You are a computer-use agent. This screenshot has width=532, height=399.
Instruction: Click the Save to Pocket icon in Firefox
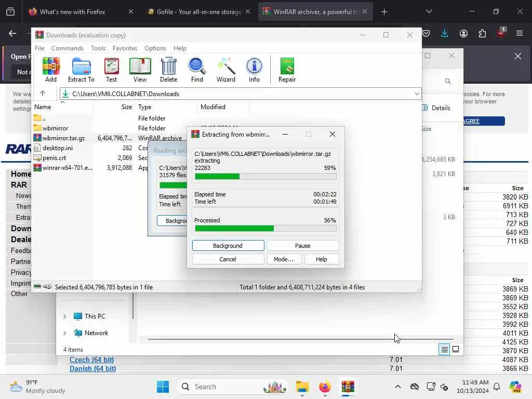[x=427, y=33]
